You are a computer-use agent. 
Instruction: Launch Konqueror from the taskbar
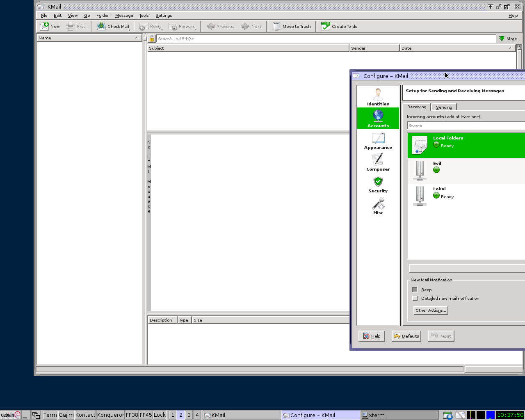(110, 415)
